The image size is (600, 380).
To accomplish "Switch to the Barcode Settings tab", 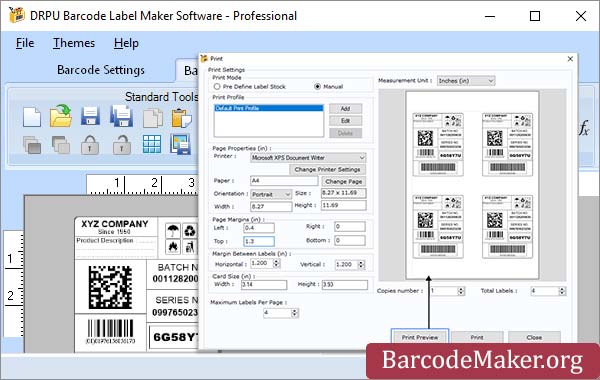I will tap(101, 70).
